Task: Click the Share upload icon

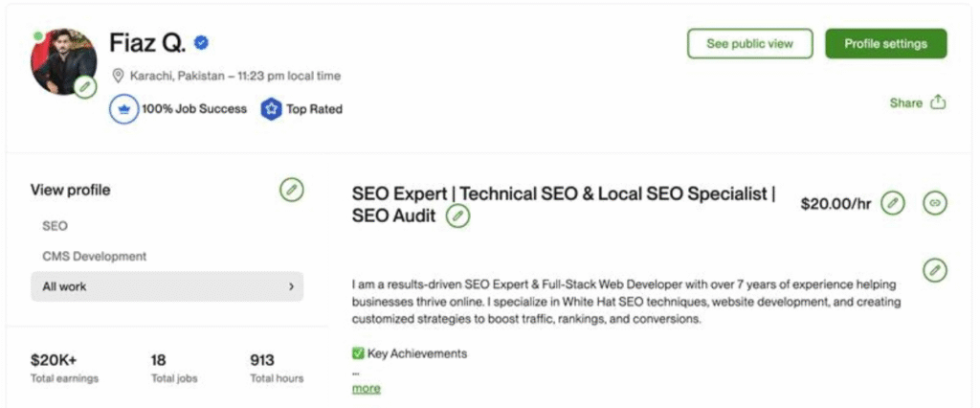Action: click(938, 102)
